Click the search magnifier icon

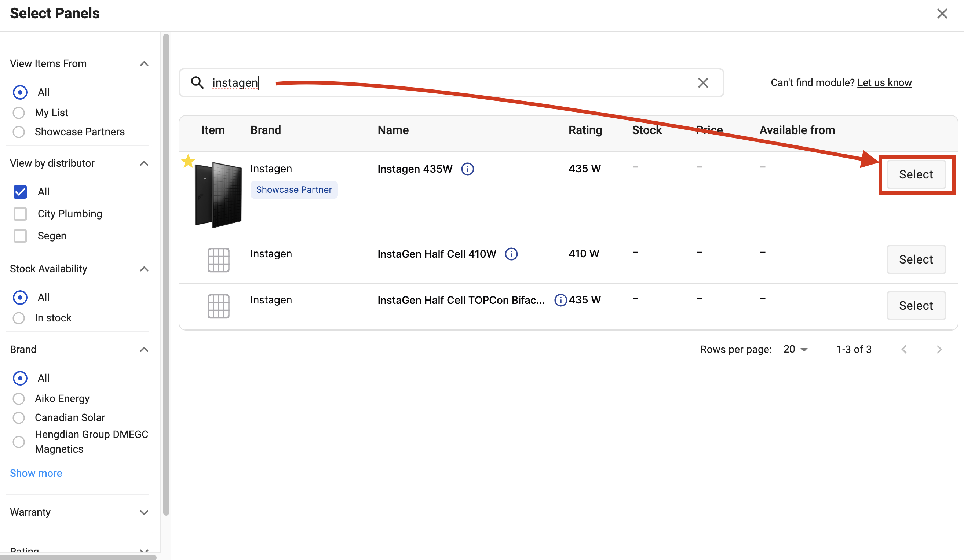tap(197, 82)
